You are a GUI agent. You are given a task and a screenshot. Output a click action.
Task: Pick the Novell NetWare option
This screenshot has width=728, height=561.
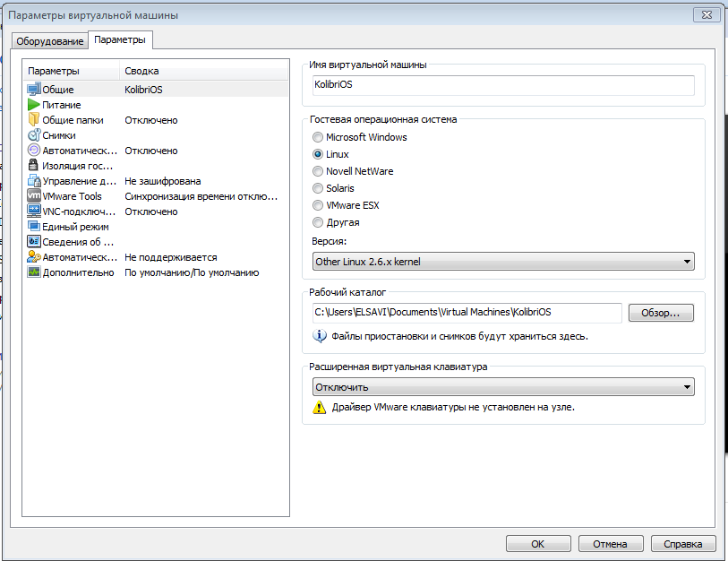318,171
